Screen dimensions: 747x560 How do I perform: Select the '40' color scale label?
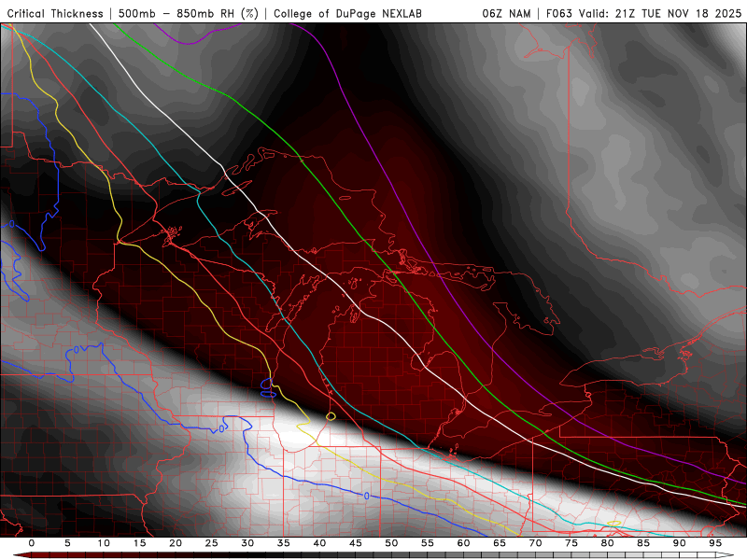tap(319, 543)
